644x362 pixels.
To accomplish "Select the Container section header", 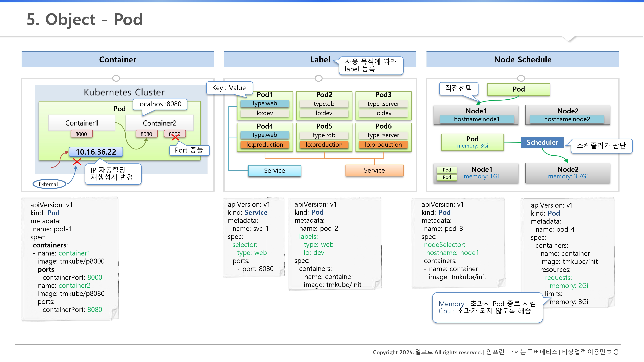I will (x=118, y=60).
